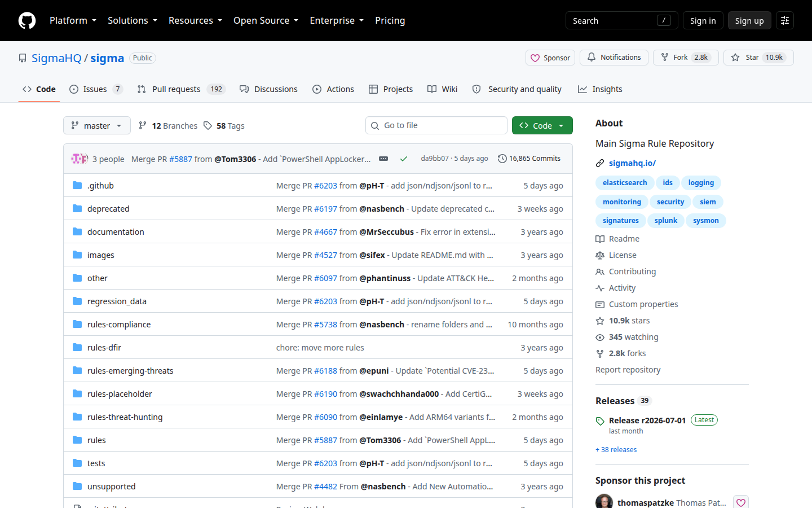Sponsor thomaspatzke via heart button

[741, 502]
